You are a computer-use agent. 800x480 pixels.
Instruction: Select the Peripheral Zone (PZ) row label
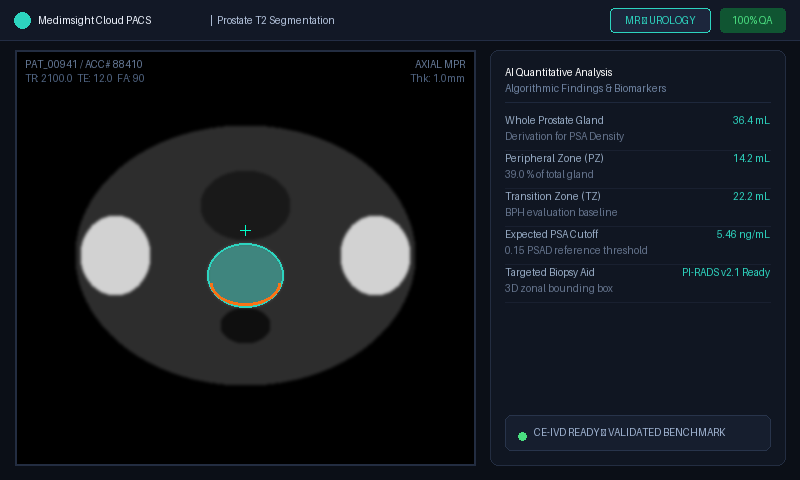[x=554, y=158]
